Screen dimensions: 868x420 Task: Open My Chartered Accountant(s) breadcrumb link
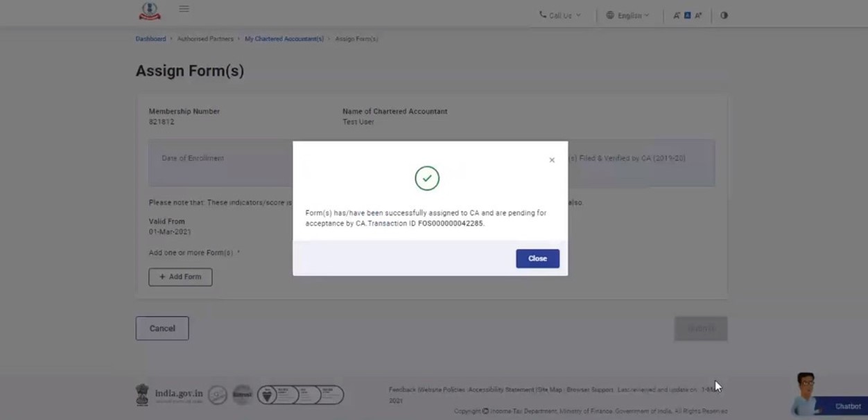284,39
